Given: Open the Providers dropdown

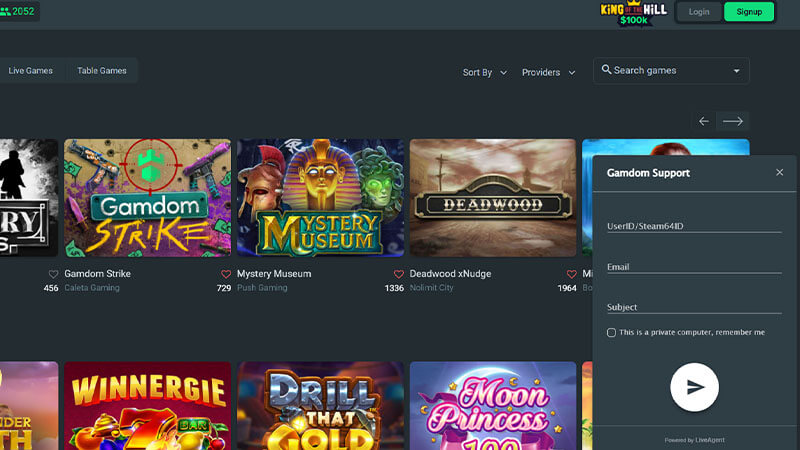Looking at the screenshot, I should click(548, 72).
